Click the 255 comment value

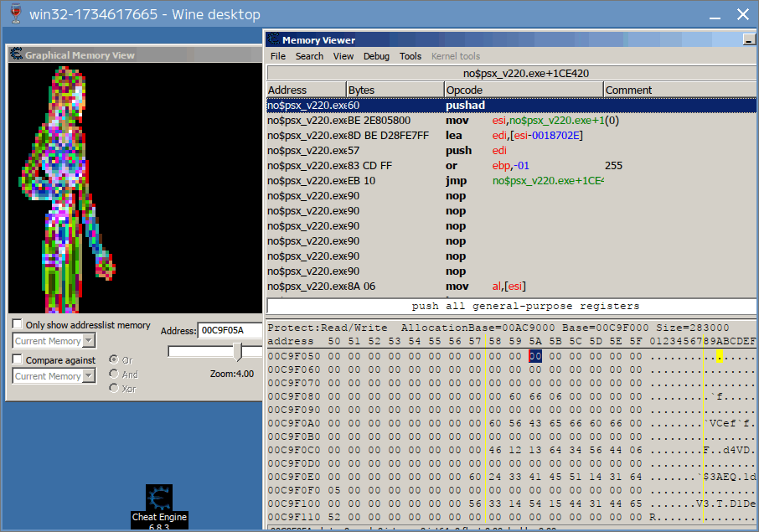(613, 166)
